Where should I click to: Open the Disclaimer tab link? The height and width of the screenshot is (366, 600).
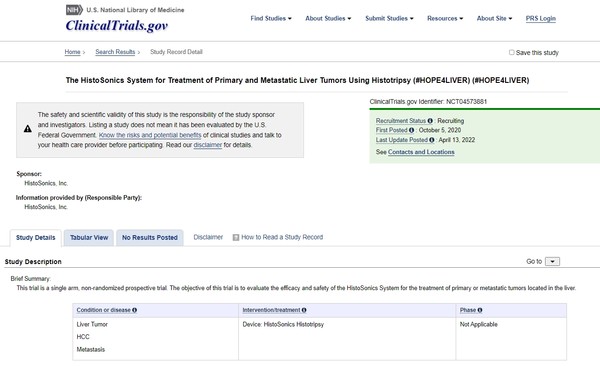[x=208, y=237]
